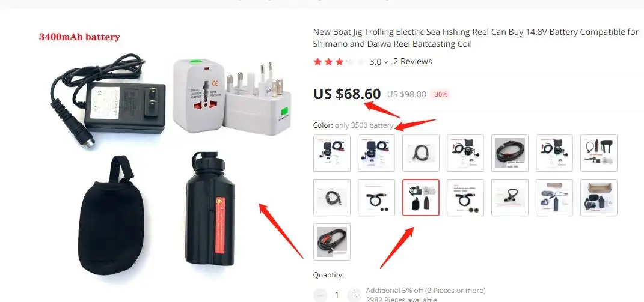Click the fifth empty rating star
644x302 pixels.
click(360, 62)
